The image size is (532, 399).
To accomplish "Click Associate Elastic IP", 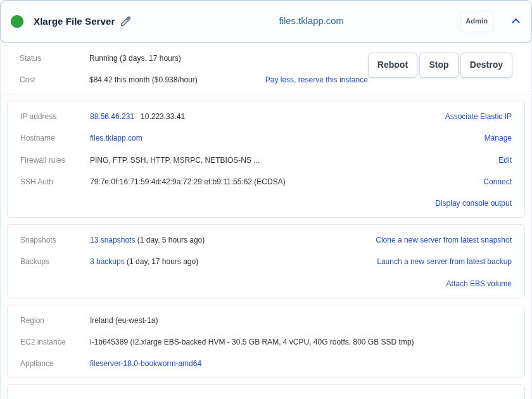I will pos(478,117).
